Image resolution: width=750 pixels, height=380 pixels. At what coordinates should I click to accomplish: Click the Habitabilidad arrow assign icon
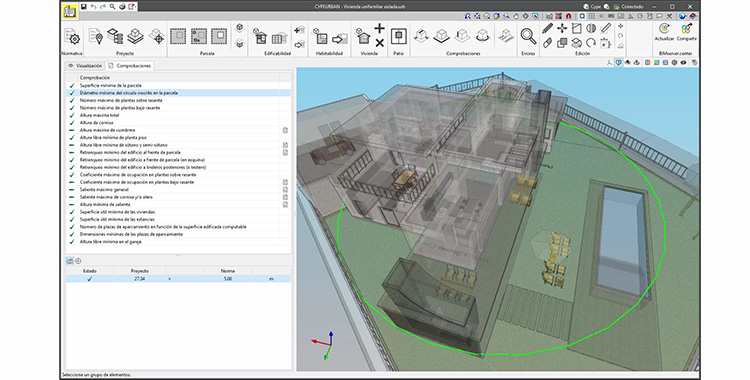(340, 38)
